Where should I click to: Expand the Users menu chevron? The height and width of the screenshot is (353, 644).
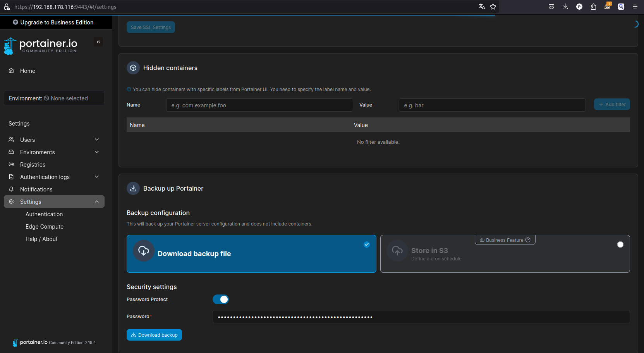tap(97, 139)
